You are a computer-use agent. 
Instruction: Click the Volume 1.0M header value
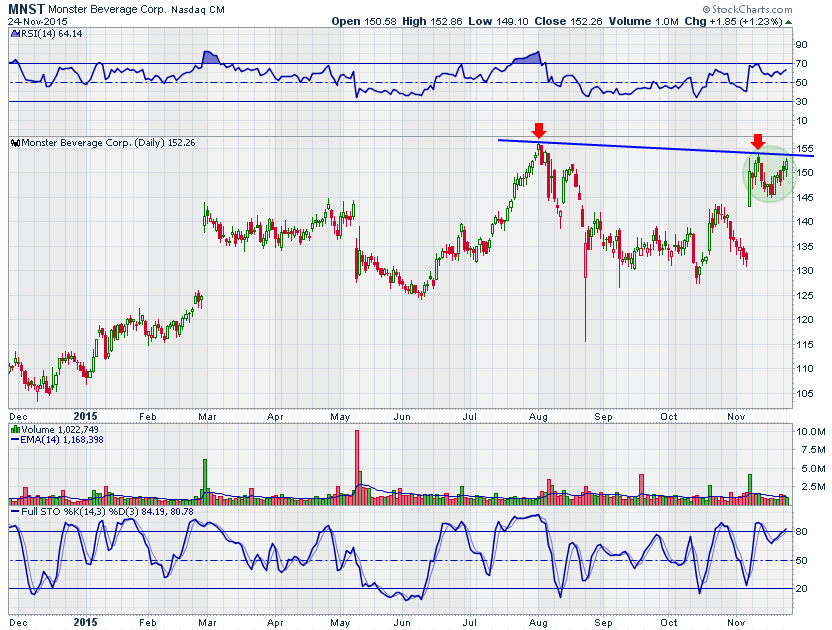tap(667, 22)
